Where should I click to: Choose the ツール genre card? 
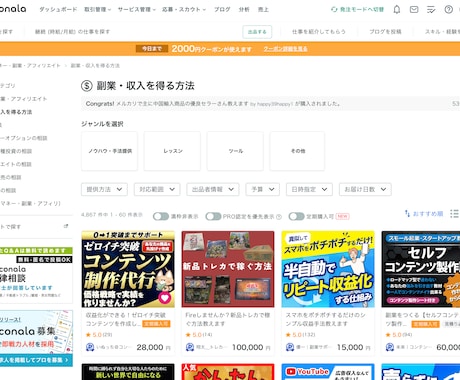tap(235, 151)
